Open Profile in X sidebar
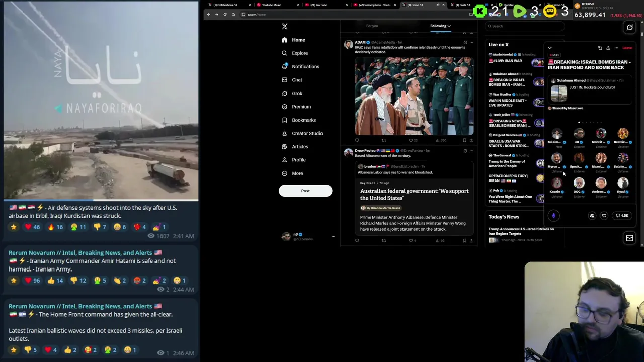 click(294, 160)
